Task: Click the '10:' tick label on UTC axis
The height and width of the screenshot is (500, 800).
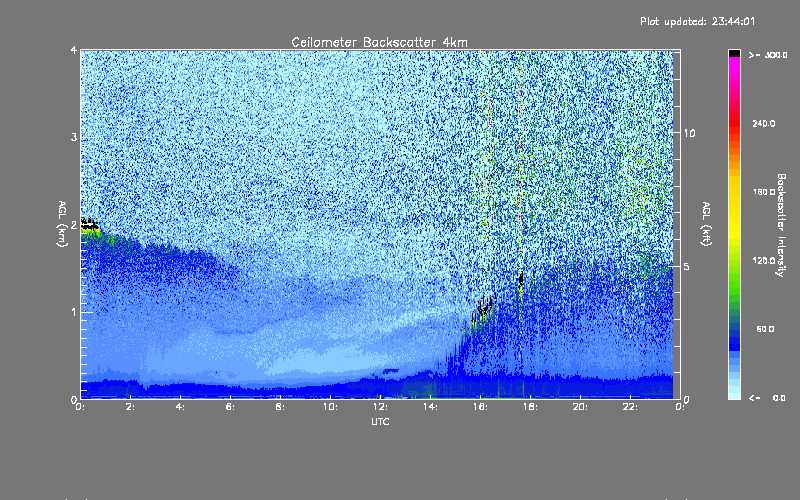Action: [330, 407]
